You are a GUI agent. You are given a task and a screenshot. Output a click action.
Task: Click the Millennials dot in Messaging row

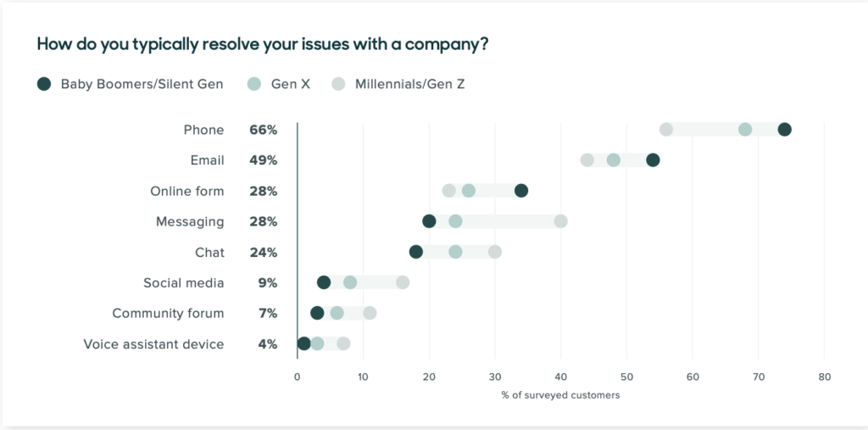560,221
